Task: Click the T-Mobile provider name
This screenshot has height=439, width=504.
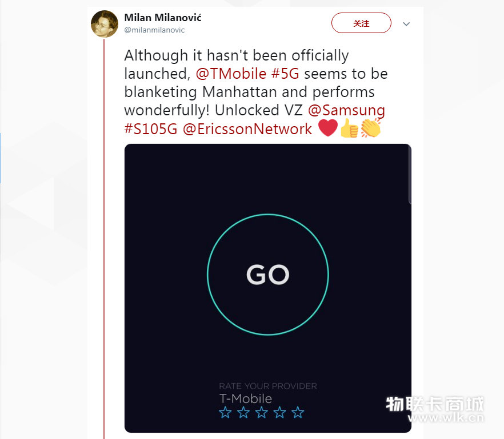Action: click(246, 398)
